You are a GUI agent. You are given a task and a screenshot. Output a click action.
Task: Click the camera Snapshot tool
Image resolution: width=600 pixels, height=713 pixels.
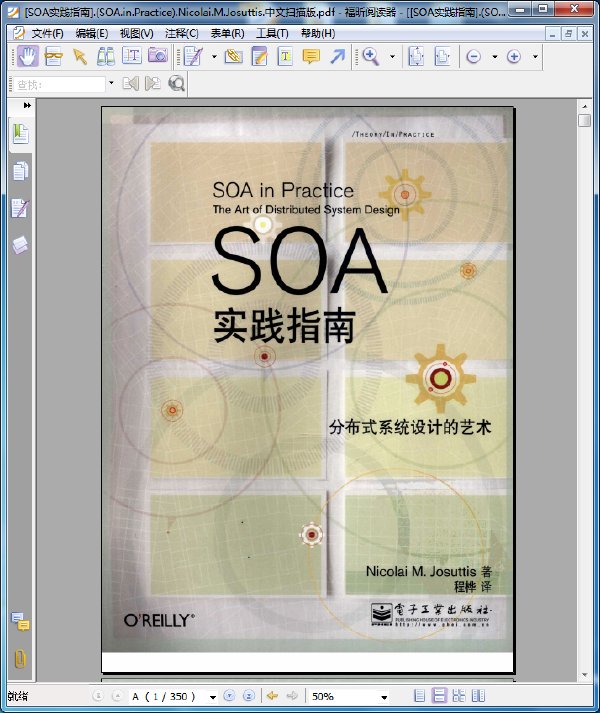157,56
